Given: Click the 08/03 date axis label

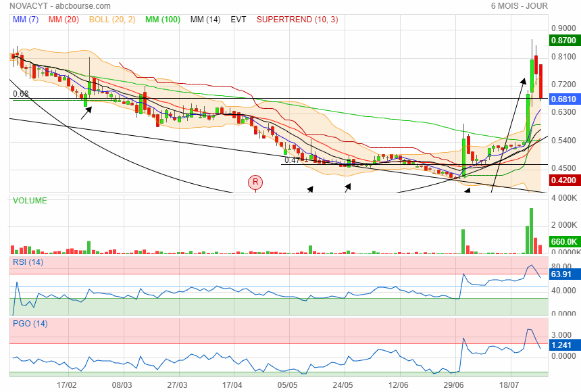Looking at the screenshot, I should 122,385.
